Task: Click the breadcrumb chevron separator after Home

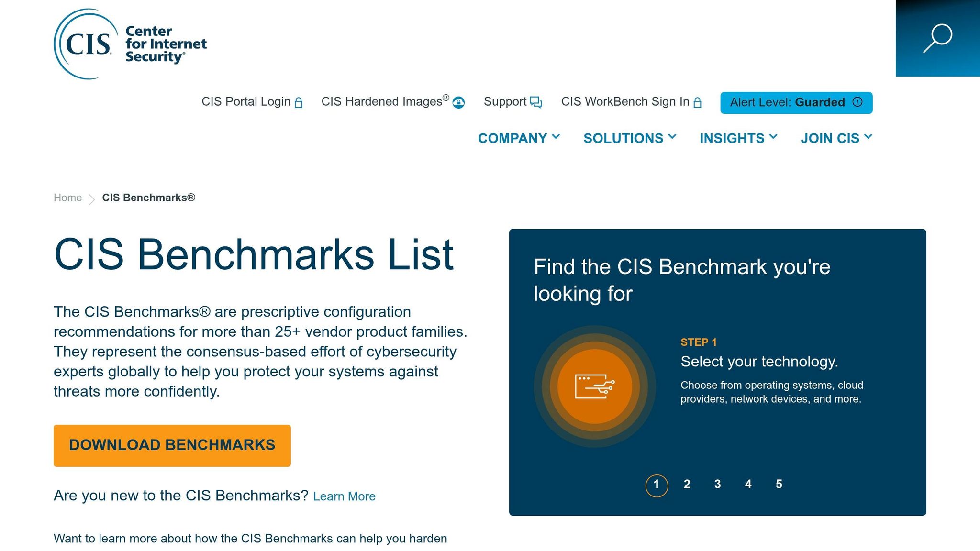Action: click(x=92, y=199)
